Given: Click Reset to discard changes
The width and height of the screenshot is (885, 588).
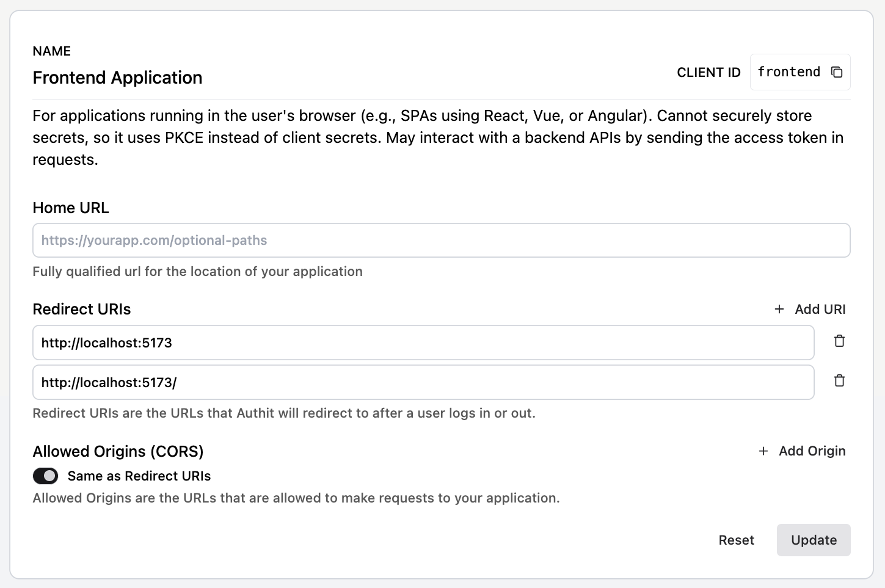Looking at the screenshot, I should click(x=736, y=540).
